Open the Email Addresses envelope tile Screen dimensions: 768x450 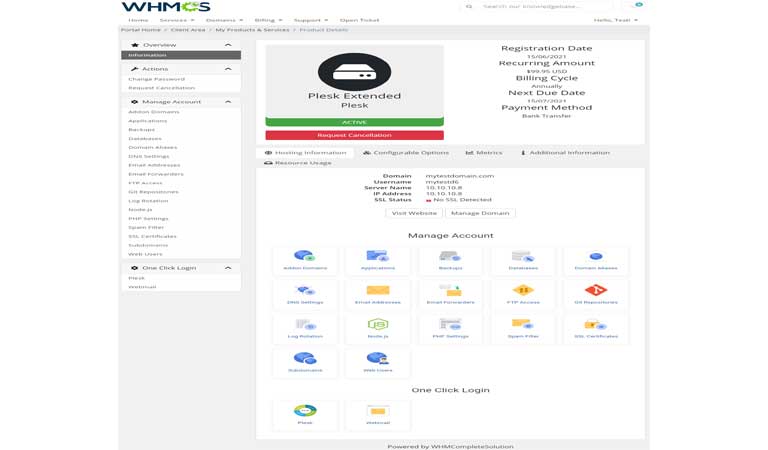[378, 294]
